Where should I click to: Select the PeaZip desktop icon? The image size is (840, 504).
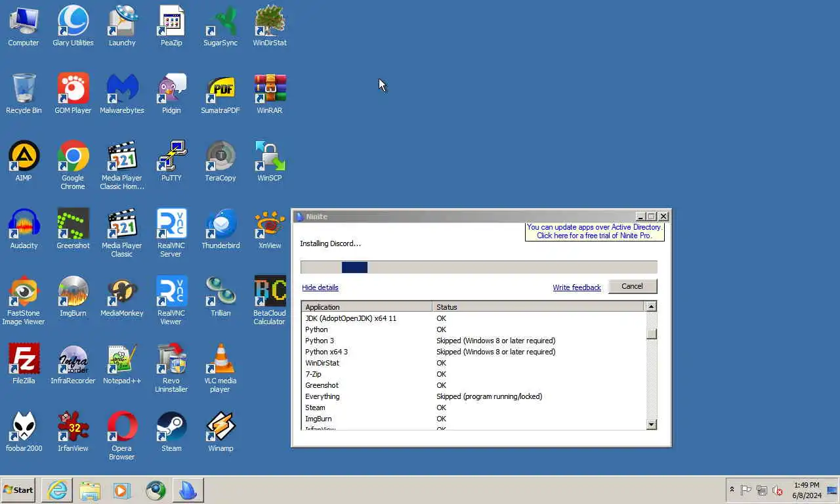[x=171, y=26]
